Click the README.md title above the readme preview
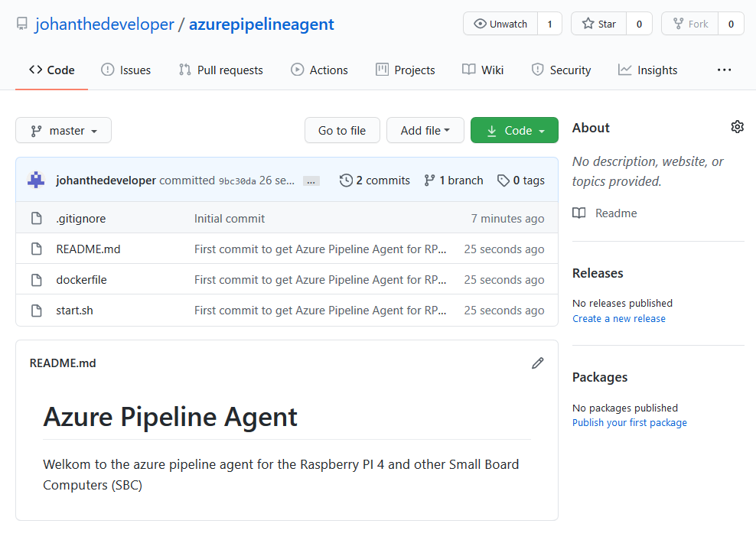This screenshot has width=756, height=540. coord(63,363)
